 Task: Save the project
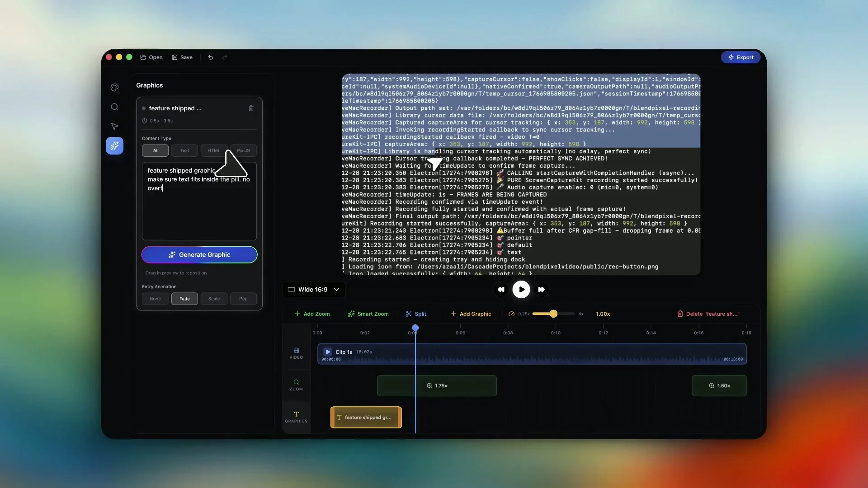tap(182, 57)
